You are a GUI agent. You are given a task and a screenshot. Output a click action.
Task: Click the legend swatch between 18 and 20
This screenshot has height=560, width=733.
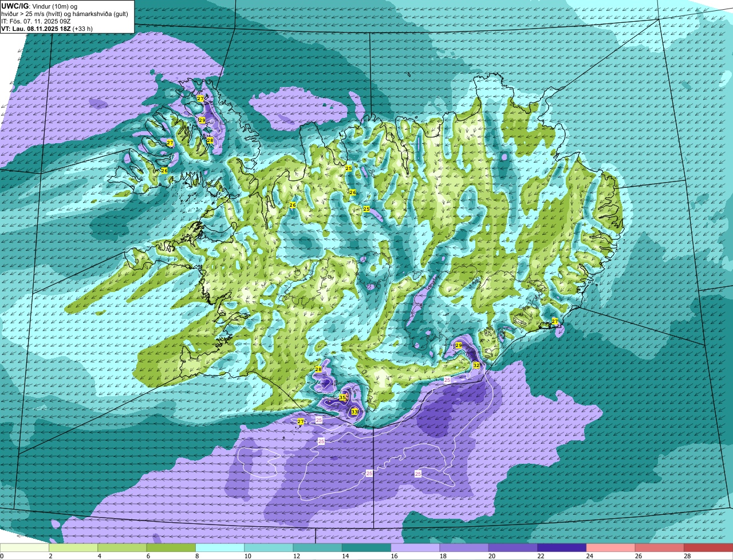pos(464,547)
